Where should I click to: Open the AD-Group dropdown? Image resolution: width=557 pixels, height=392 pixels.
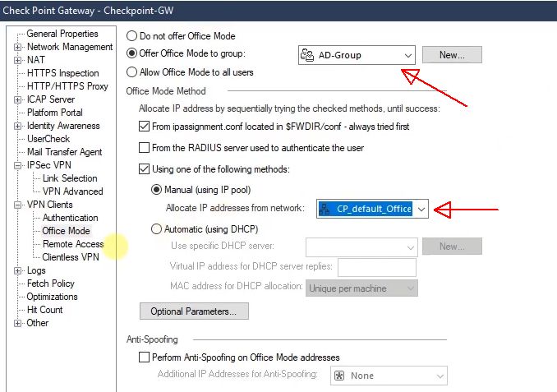point(407,55)
